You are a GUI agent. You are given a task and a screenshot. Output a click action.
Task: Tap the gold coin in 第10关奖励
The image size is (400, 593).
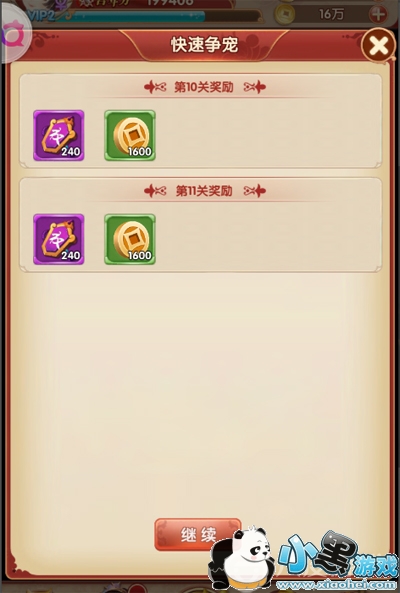(130, 135)
